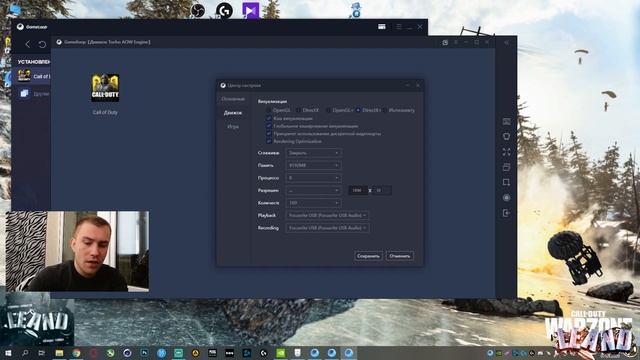Select the OpenGL rendering option
This screenshot has height=360, width=640.
click(x=278, y=110)
